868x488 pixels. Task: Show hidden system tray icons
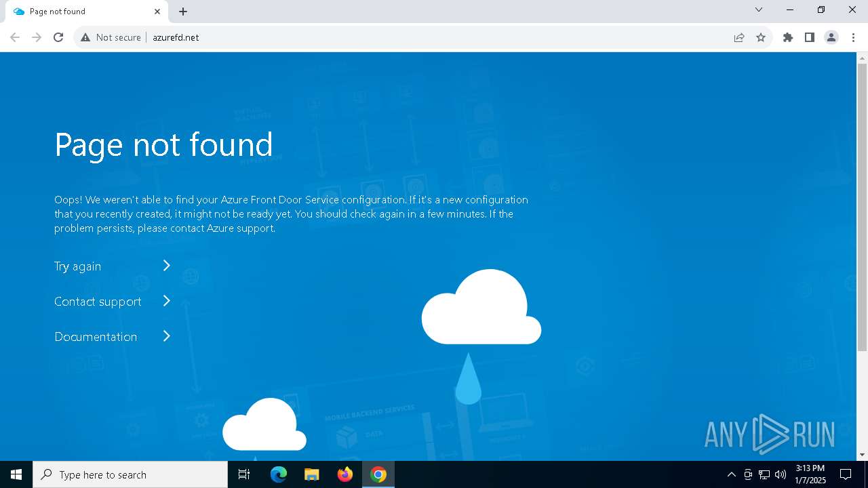coord(731,474)
